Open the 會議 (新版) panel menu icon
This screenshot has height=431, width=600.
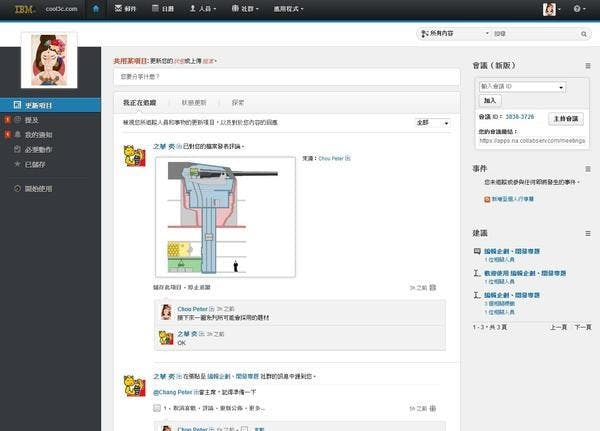coord(588,66)
